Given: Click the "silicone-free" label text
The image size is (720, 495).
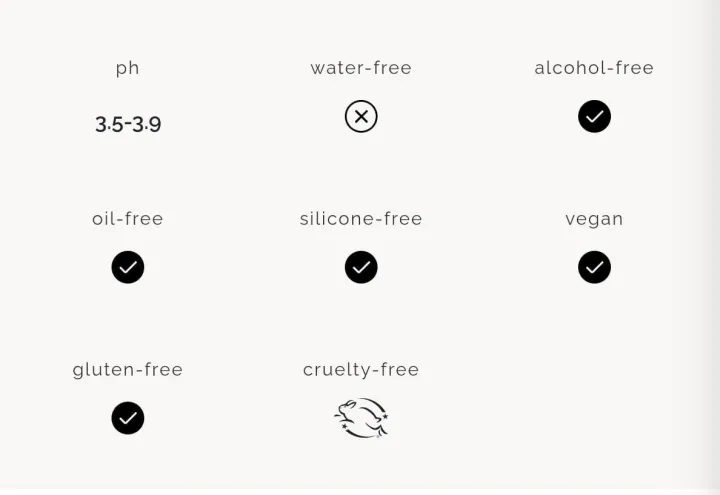Looking at the screenshot, I should [x=361, y=219].
